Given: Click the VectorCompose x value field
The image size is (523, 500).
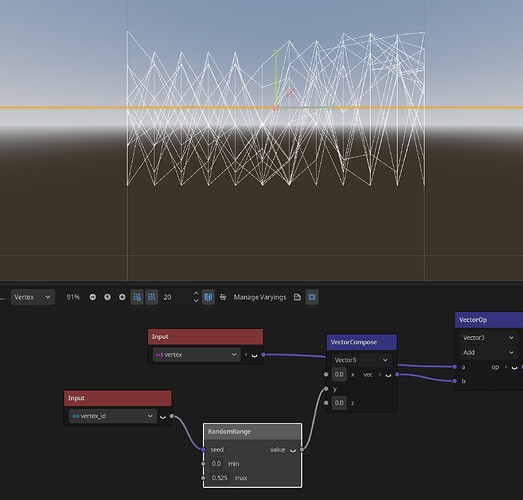Looking at the screenshot, I should click(x=339, y=374).
